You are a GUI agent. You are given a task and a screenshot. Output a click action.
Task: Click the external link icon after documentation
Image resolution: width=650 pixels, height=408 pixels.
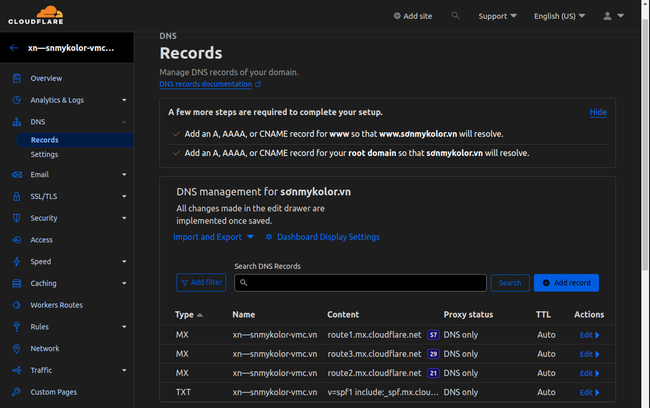pyautogui.click(x=258, y=84)
